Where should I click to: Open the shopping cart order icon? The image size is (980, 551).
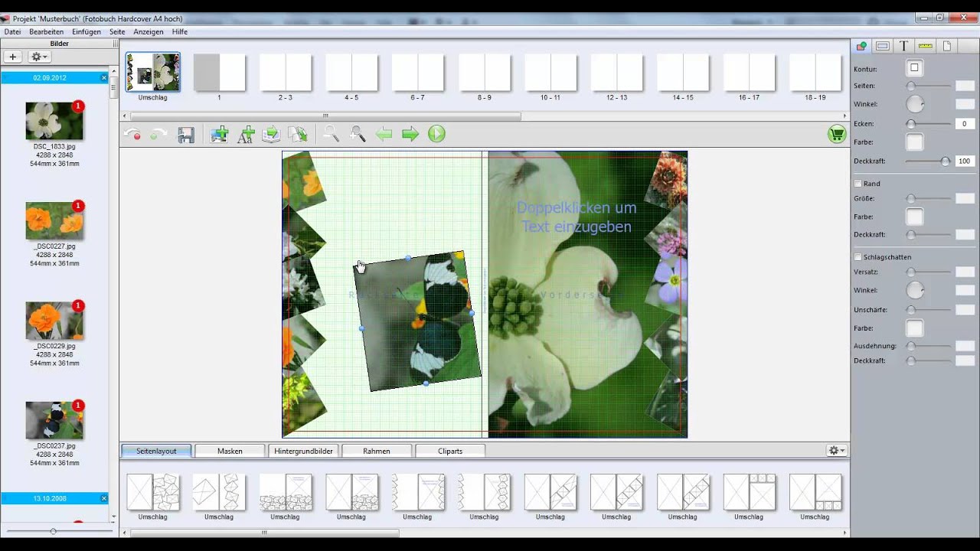point(836,134)
